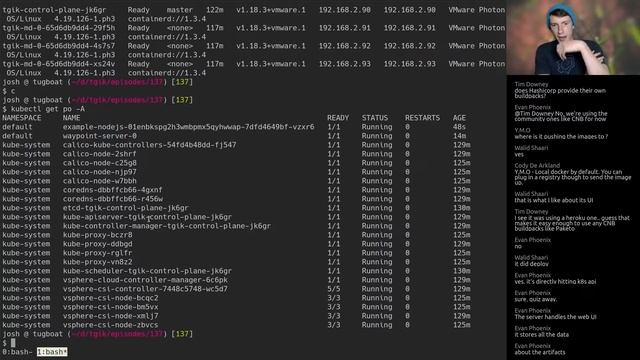The image size is (640, 360).
Task: Click the coredns-dbbffcb66-4gxnf pod name
Action: (113, 190)
